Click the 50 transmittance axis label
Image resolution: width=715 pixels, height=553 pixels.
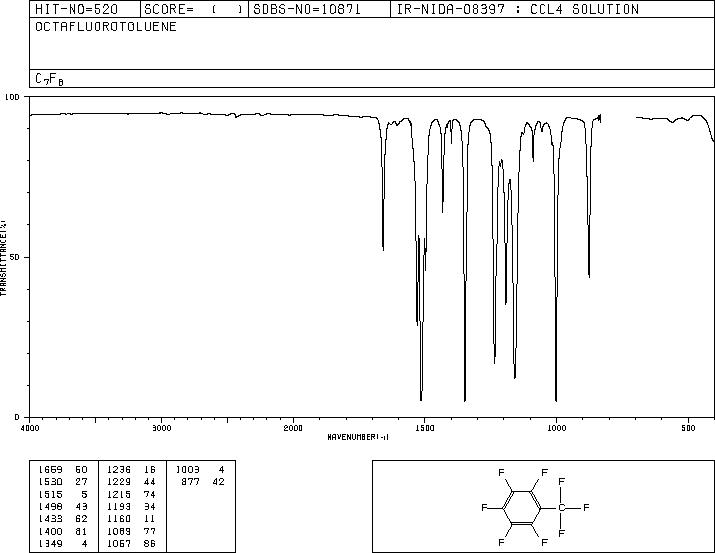click(15, 258)
